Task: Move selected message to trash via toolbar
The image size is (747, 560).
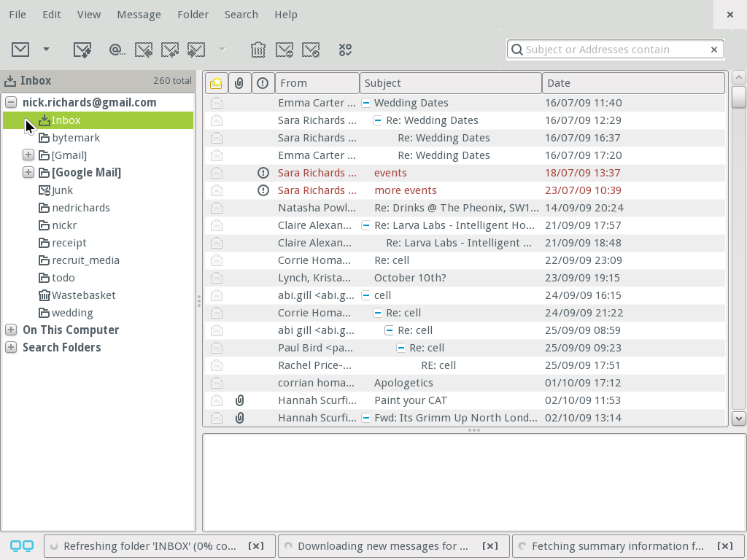Action: (258, 49)
